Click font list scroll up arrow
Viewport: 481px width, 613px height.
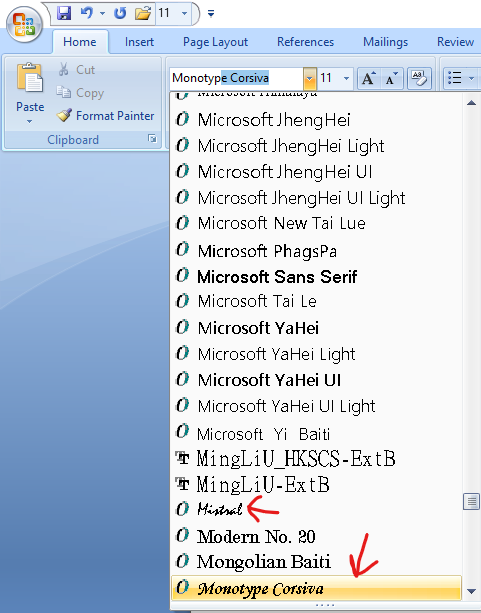coord(471,103)
